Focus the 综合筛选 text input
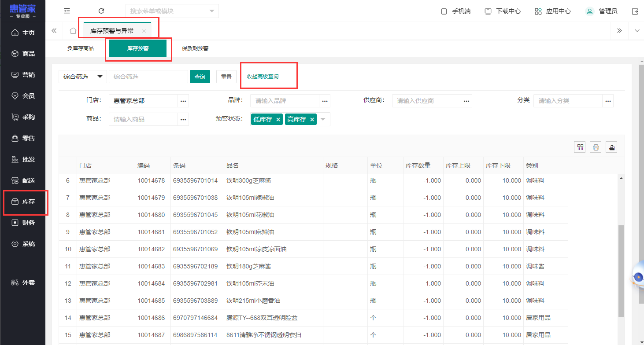This screenshot has width=644, height=345. click(148, 77)
